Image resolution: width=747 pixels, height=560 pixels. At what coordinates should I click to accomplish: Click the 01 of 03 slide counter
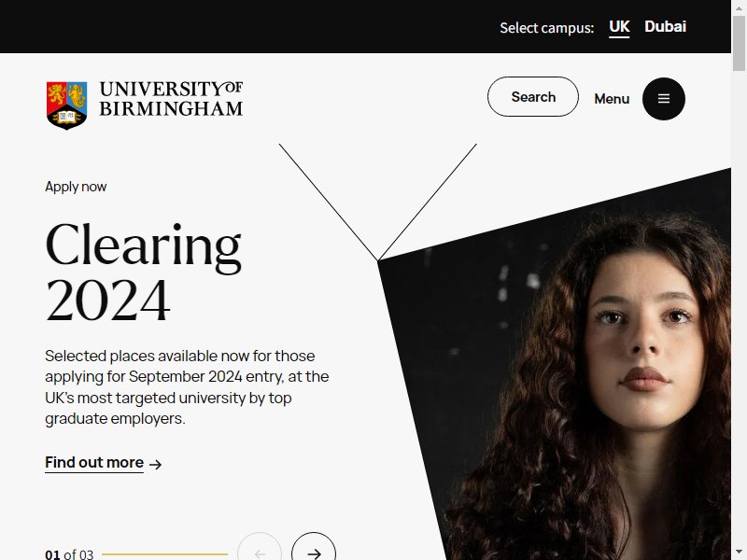69,554
